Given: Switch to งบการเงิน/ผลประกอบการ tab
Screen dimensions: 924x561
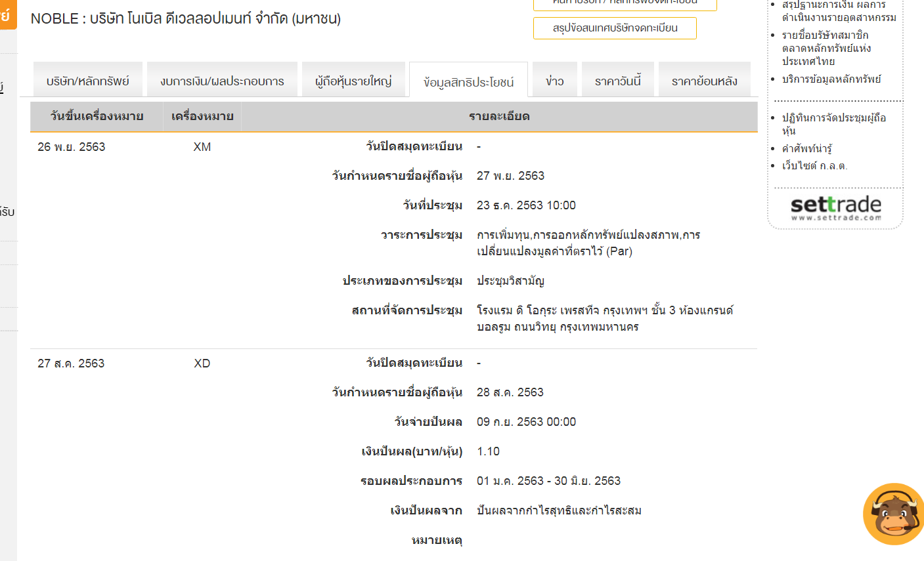Looking at the screenshot, I should click(x=222, y=80).
